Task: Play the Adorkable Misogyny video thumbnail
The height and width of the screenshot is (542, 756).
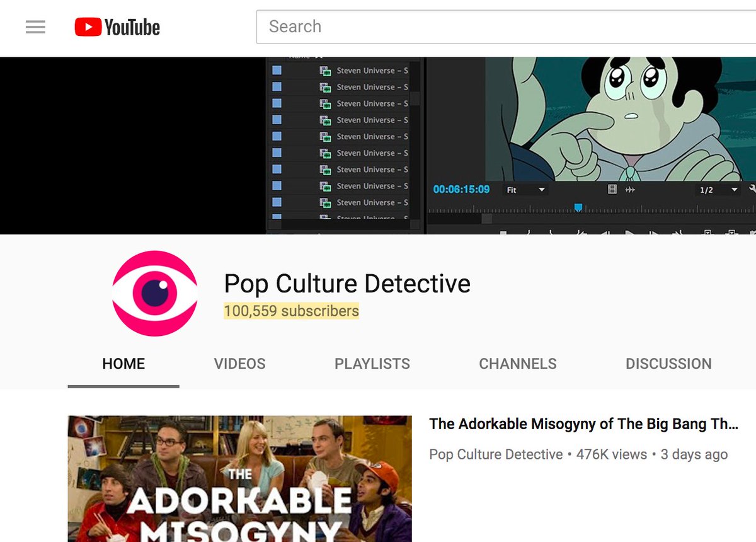Action: point(239,479)
